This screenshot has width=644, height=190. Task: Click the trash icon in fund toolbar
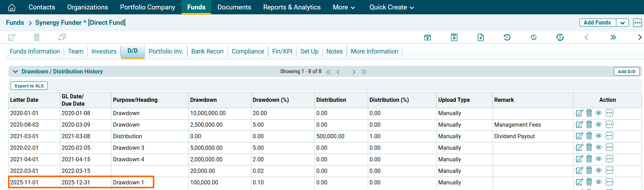[36, 37]
